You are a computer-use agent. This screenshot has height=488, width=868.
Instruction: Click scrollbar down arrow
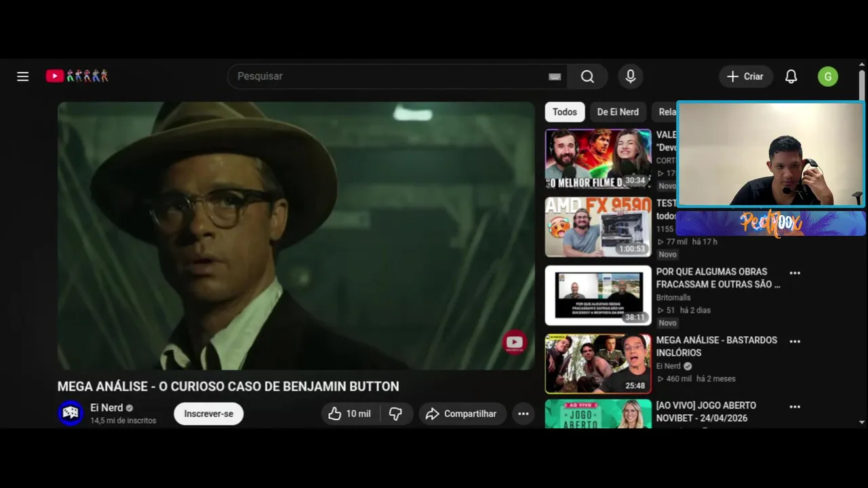(x=862, y=422)
